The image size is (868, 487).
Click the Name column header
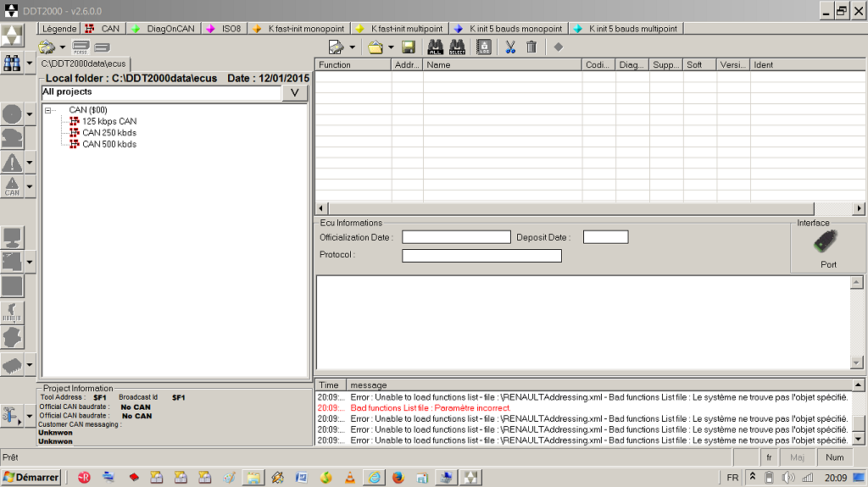click(502, 64)
